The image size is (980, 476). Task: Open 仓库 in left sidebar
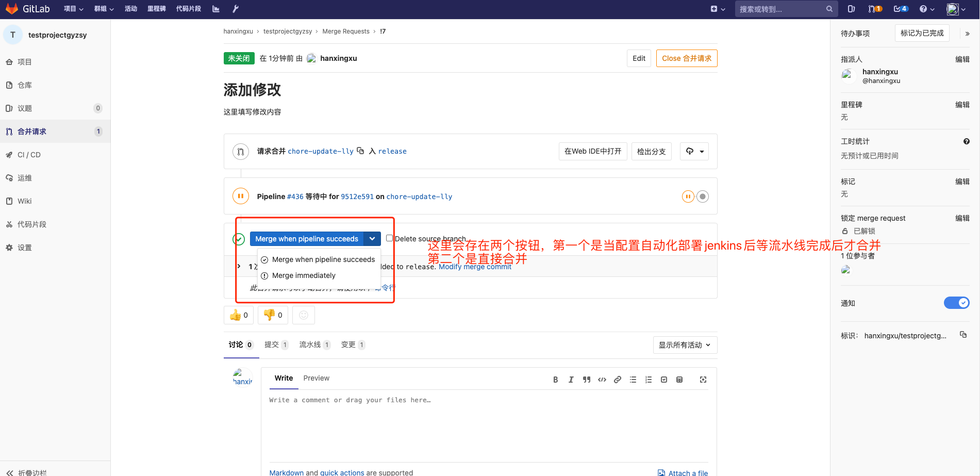coord(55,85)
